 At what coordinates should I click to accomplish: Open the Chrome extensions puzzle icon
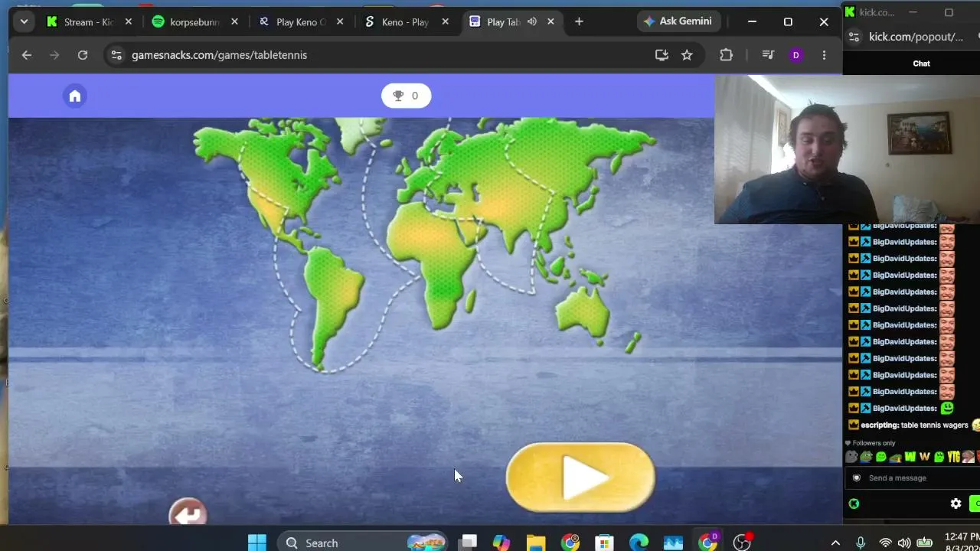coord(726,55)
